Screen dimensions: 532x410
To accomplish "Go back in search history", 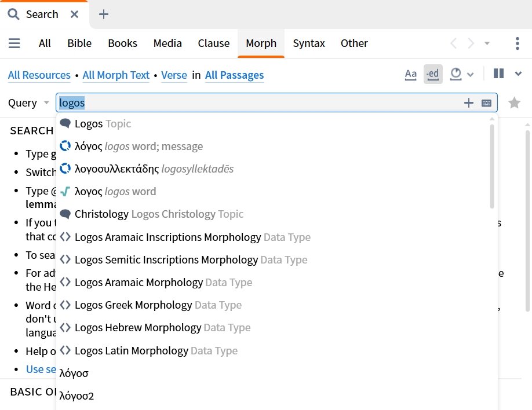I will click(453, 43).
